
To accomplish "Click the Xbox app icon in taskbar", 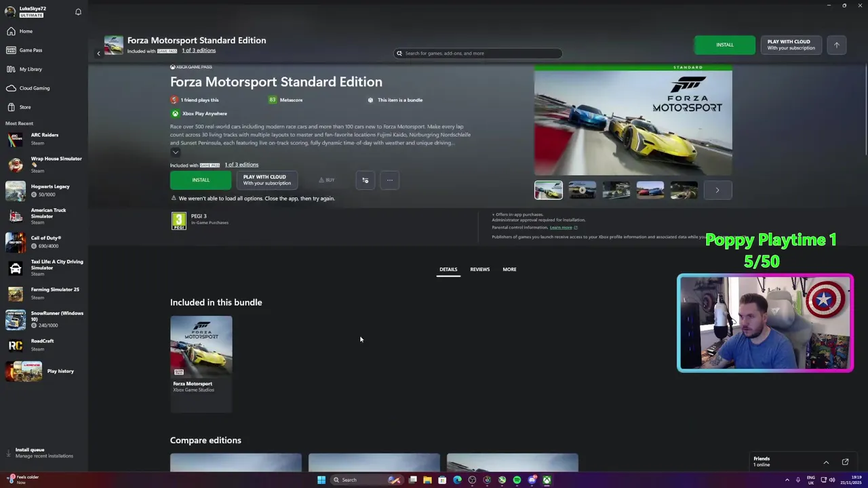I will (547, 480).
